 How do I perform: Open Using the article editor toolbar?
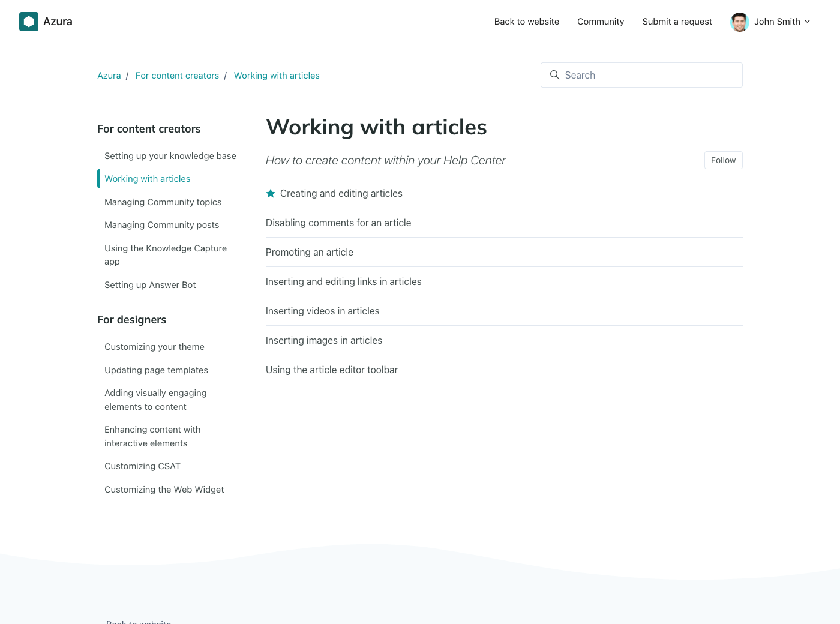332,370
